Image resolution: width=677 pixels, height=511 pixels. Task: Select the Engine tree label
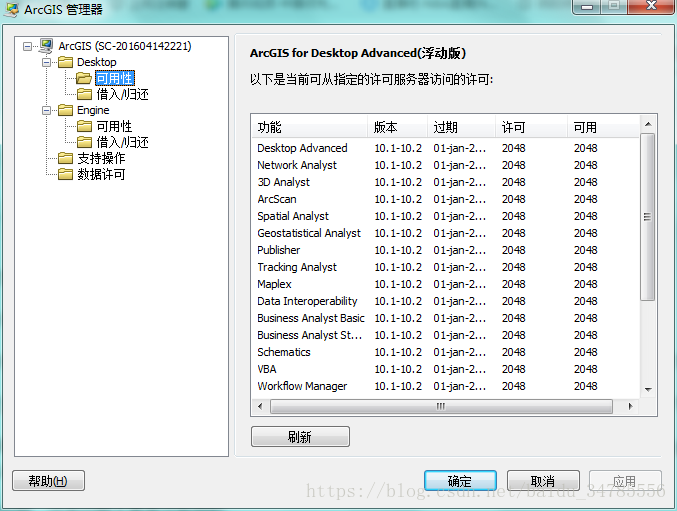click(x=93, y=110)
